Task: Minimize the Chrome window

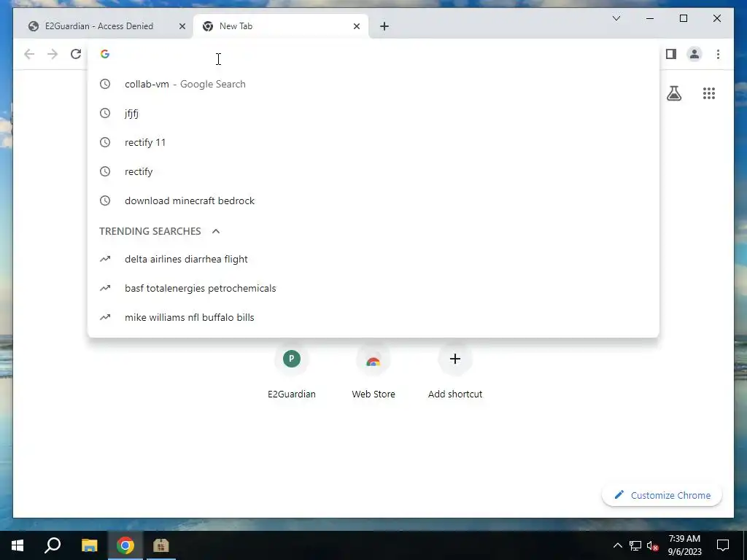Action: pyautogui.click(x=650, y=18)
